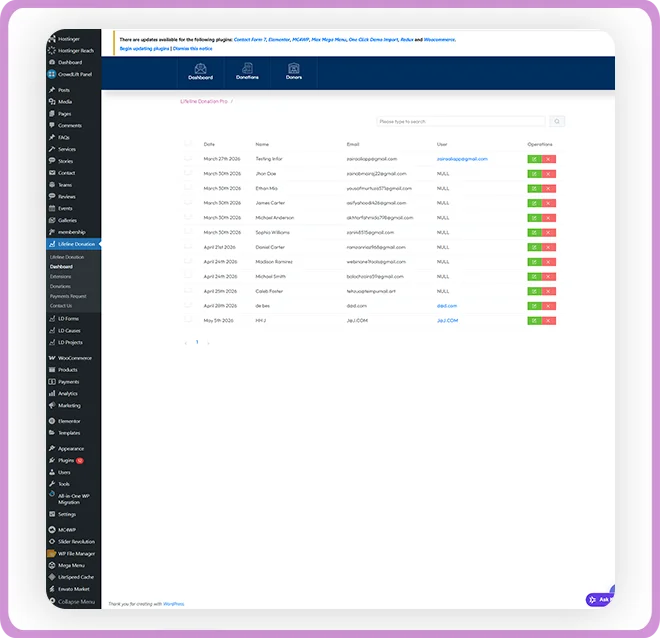The height and width of the screenshot is (638, 660).
Task: Open Payments Request submenu item
Action: [68, 296]
